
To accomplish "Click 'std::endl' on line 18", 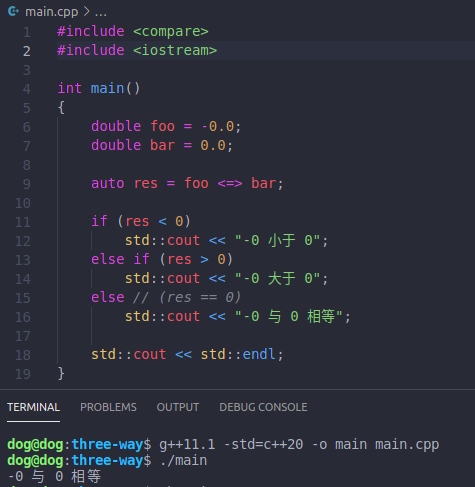I will point(238,355).
